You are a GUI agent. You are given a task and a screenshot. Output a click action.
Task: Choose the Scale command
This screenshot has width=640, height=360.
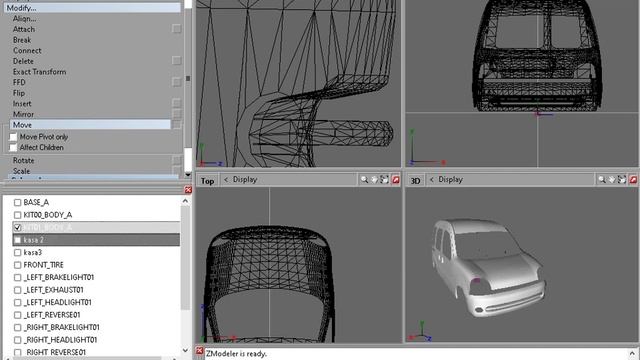[21, 171]
